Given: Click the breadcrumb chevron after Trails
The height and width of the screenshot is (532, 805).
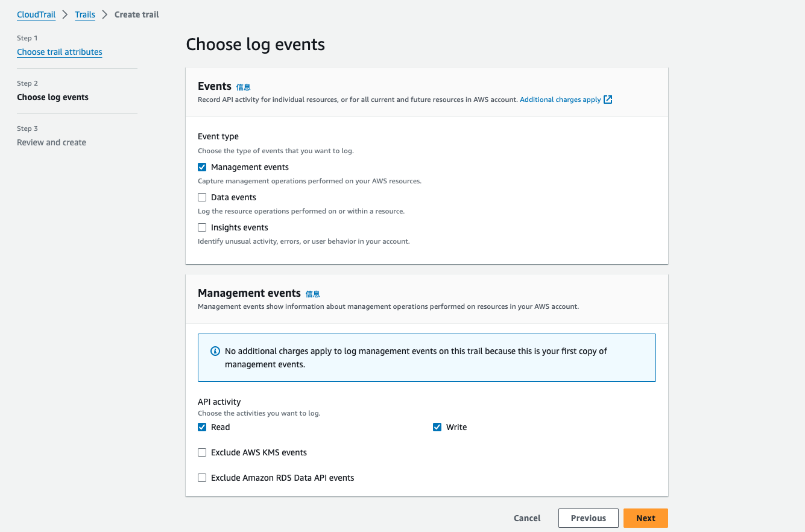Looking at the screenshot, I should (105, 14).
